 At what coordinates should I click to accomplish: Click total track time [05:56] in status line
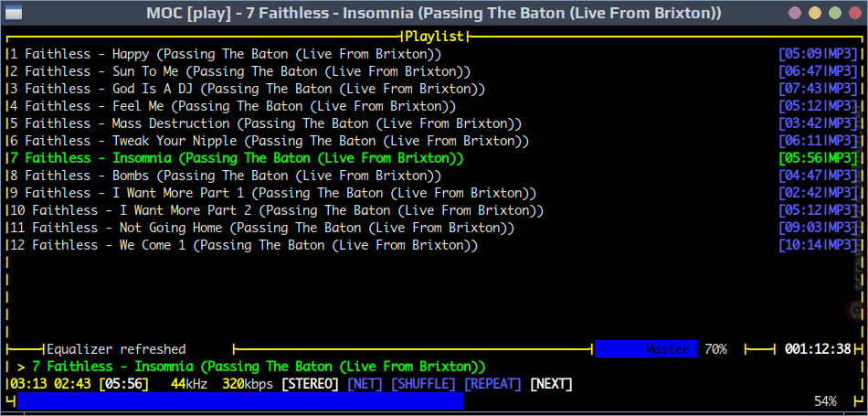(x=123, y=384)
